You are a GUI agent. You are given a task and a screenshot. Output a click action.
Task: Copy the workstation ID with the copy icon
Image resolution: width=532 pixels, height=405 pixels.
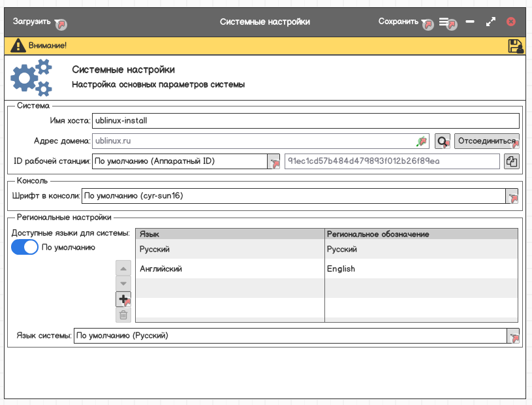(511, 161)
